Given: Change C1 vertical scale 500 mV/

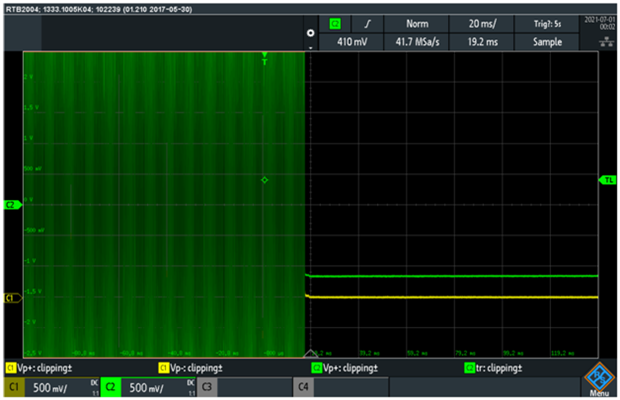Looking at the screenshot, I should click(x=50, y=388).
